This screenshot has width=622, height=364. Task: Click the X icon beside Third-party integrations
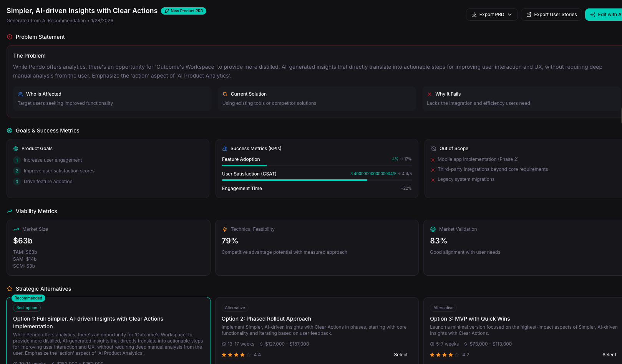point(433,170)
